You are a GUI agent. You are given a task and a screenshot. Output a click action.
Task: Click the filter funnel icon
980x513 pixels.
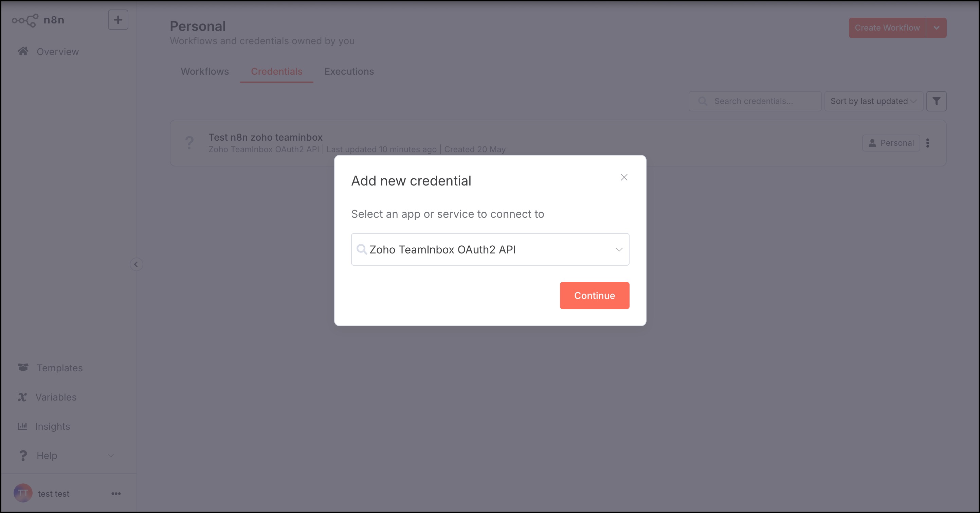click(936, 101)
